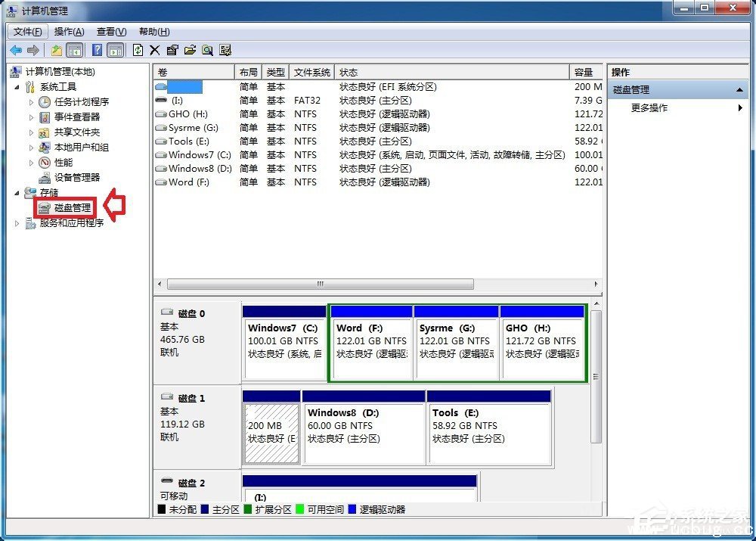The width and height of the screenshot is (756, 541).
Task: Click the back navigation arrow icon
Action: pyautogui.click(x=16, y=50)
